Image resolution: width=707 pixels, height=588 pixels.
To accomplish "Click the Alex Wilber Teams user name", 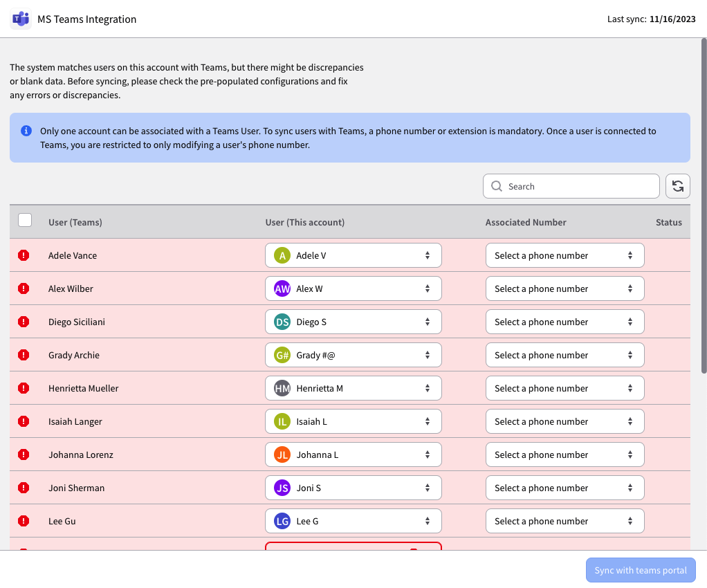I will [71, 288].
